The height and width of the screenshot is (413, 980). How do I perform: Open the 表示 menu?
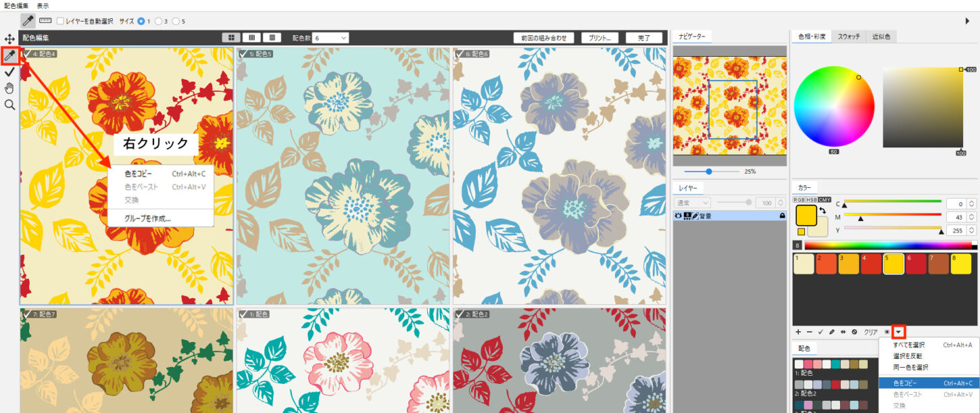(x=43, y=5)
